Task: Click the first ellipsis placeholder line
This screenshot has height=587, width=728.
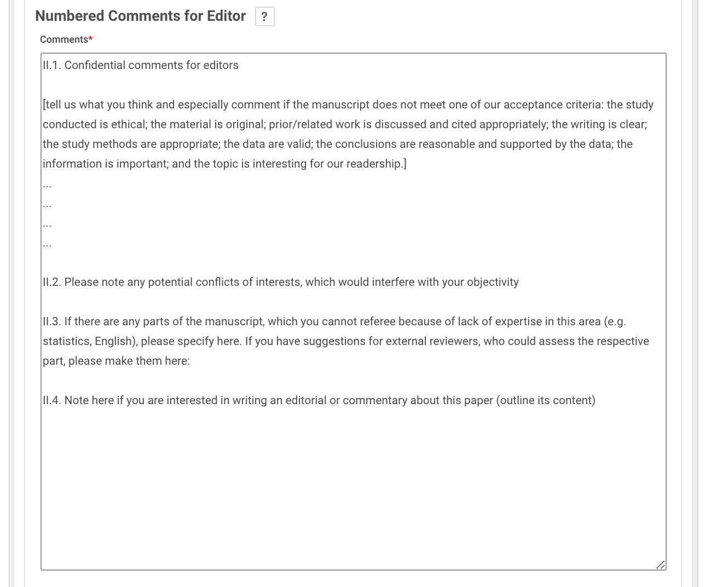Action: coord(47,184)
